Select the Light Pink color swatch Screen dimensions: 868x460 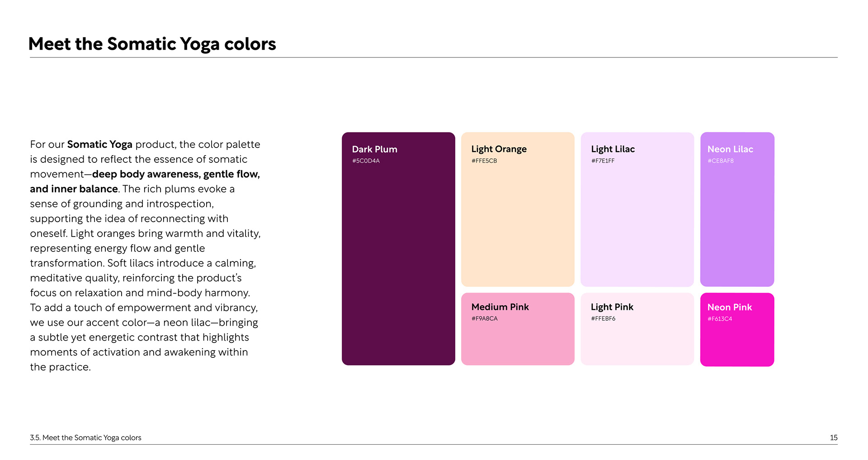pyautogui.click(x=637, y=329)
